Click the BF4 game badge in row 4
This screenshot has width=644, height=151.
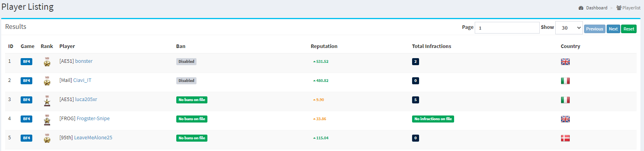click(26, 119)
